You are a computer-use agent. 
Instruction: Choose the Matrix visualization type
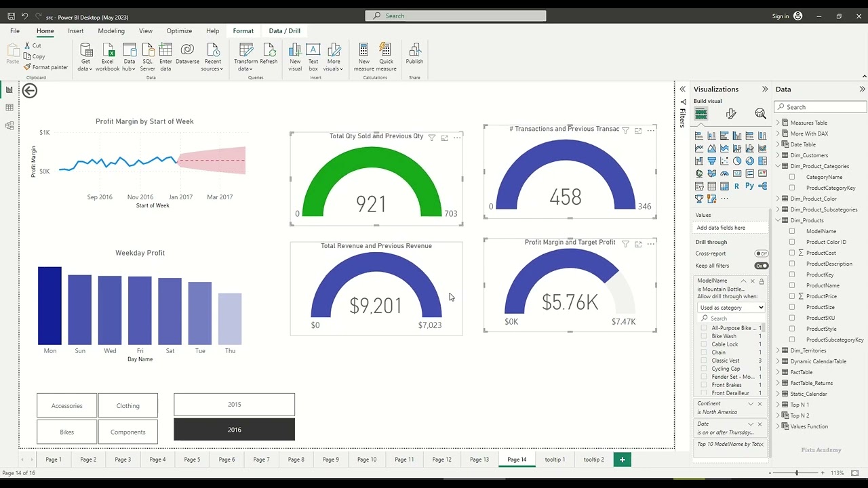pyautogui.click(x=724, y=186)
